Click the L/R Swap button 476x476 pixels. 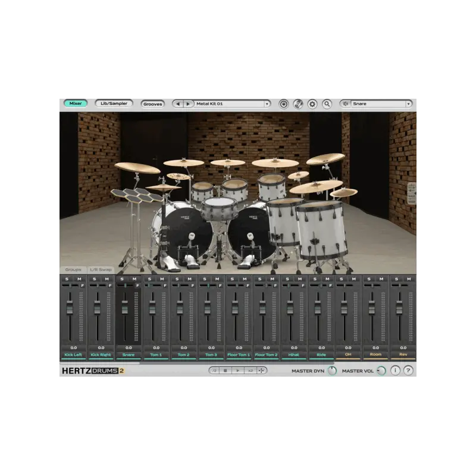101,270
